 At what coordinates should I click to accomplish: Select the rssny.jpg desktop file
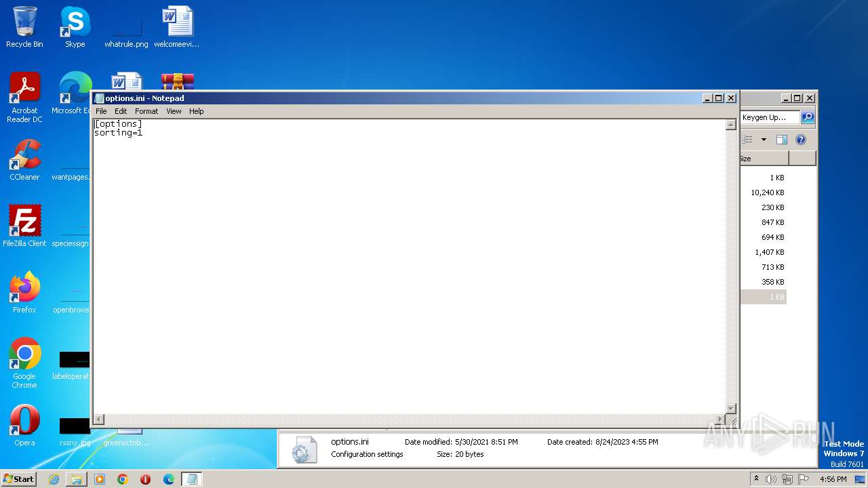click(75, 432)
